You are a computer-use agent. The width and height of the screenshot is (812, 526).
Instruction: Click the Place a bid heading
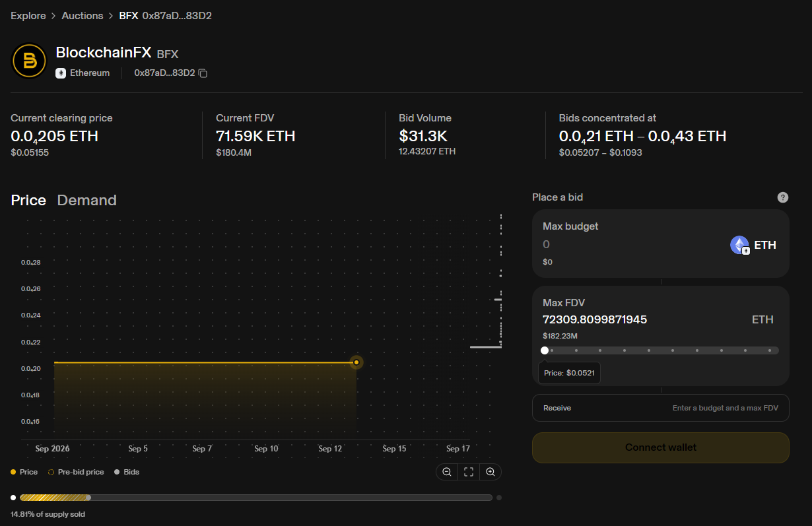pyautogui.click(x=557, y=197)
